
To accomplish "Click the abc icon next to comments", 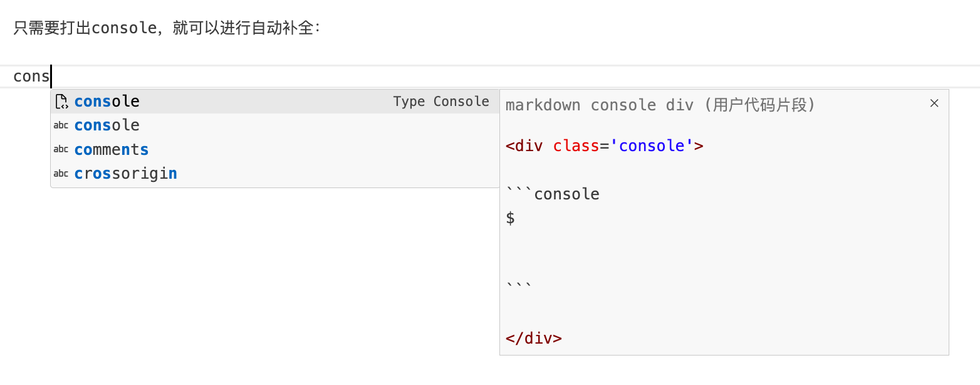I will (x=61, y=149).
